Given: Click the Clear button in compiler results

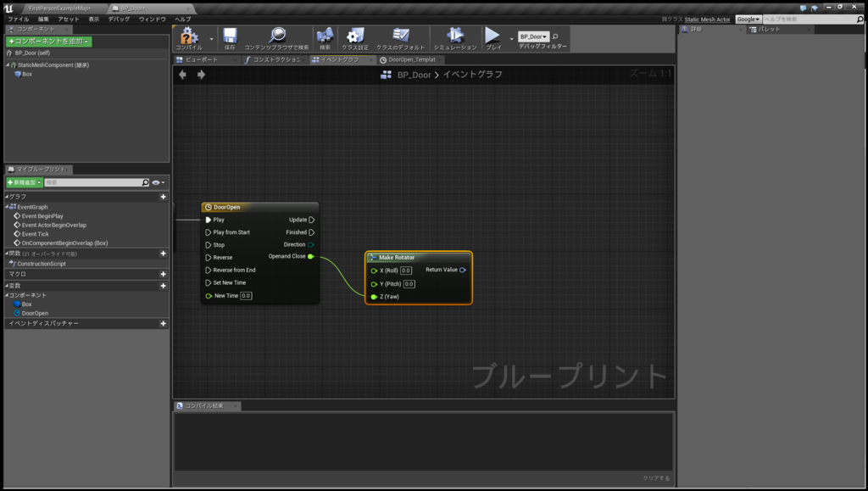Looking at the screenshot, I should pos(656,478).
